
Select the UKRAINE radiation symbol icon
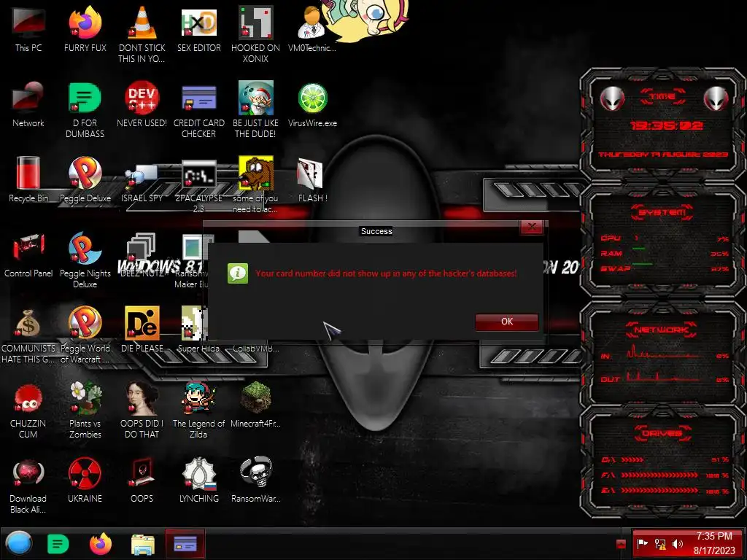[85, 480]
